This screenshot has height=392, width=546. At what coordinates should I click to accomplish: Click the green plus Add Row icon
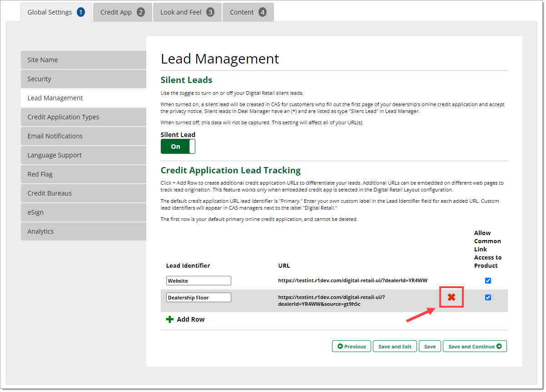(x=170, y=319)
